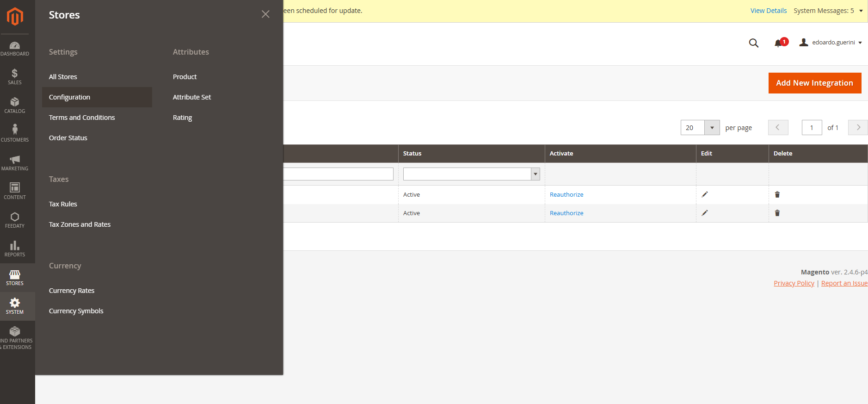The height and width of the screenshot is (404, 868).
Task: Open the Reports sidebar menu
Action: point(15,249)
